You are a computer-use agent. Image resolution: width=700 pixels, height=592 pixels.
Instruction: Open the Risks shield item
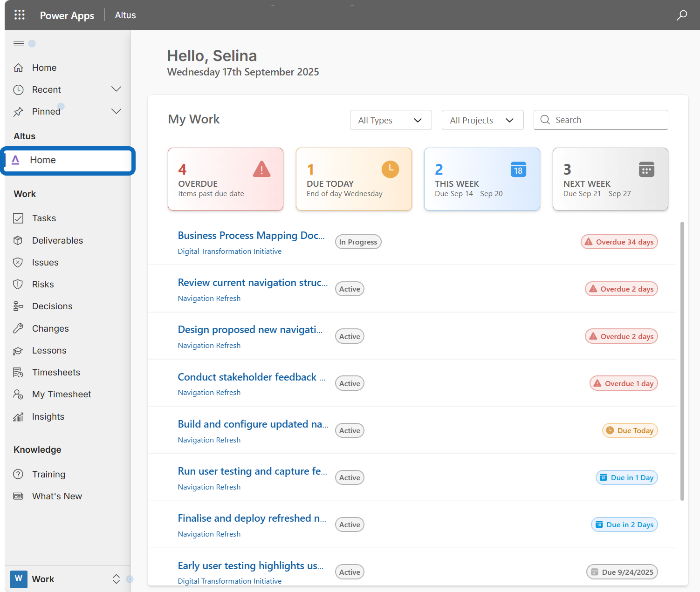pyautogui.click(x=43, y=284)
